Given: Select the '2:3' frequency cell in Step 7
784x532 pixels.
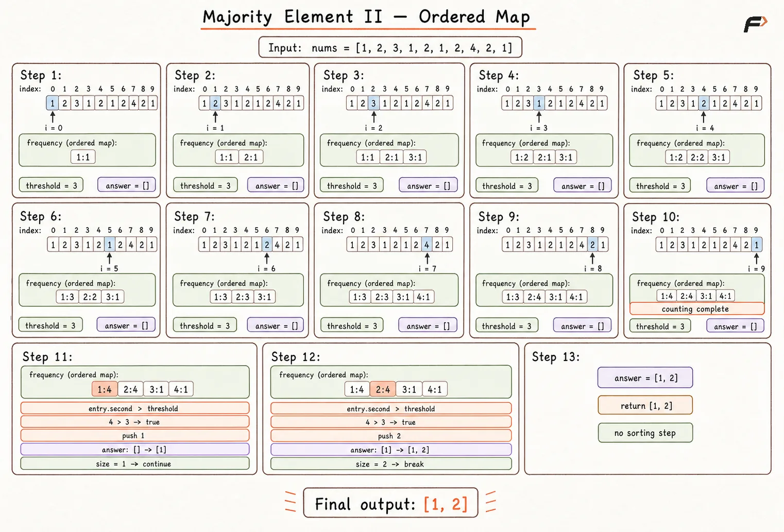Looking at the screenshot, I should coord(243,297).
